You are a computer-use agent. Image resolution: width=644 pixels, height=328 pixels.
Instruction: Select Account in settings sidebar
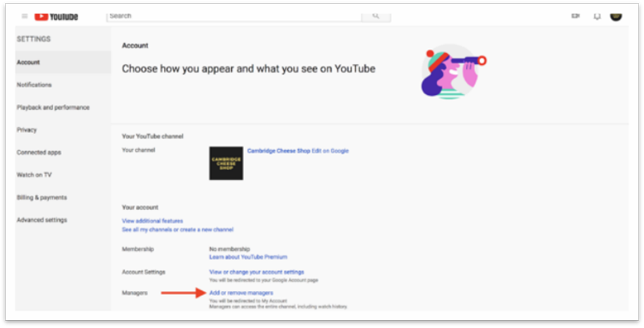[x=64, y=63]
